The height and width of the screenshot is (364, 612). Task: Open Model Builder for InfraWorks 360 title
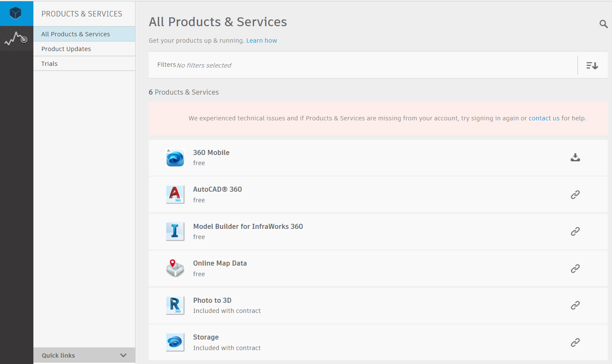(248, 226)
